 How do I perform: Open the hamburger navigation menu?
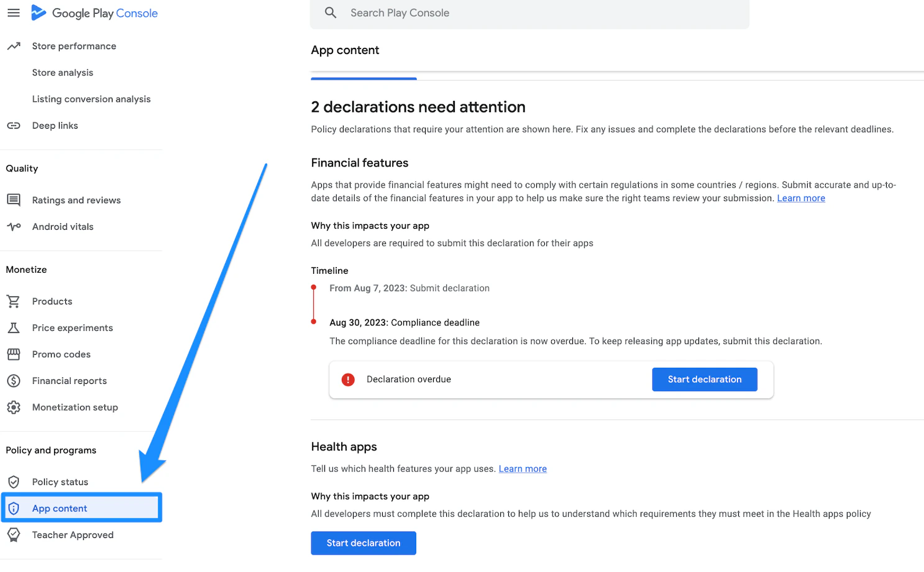coord(14,12)
